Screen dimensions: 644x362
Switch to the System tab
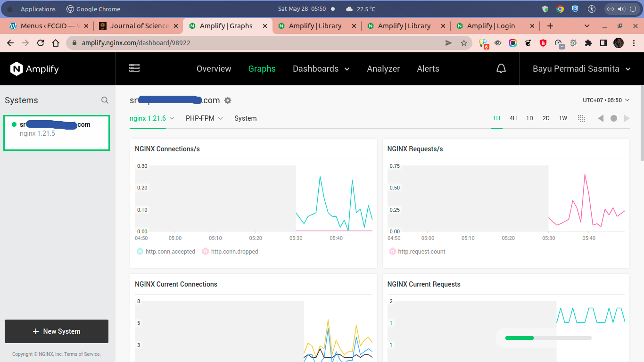[246, 118]
